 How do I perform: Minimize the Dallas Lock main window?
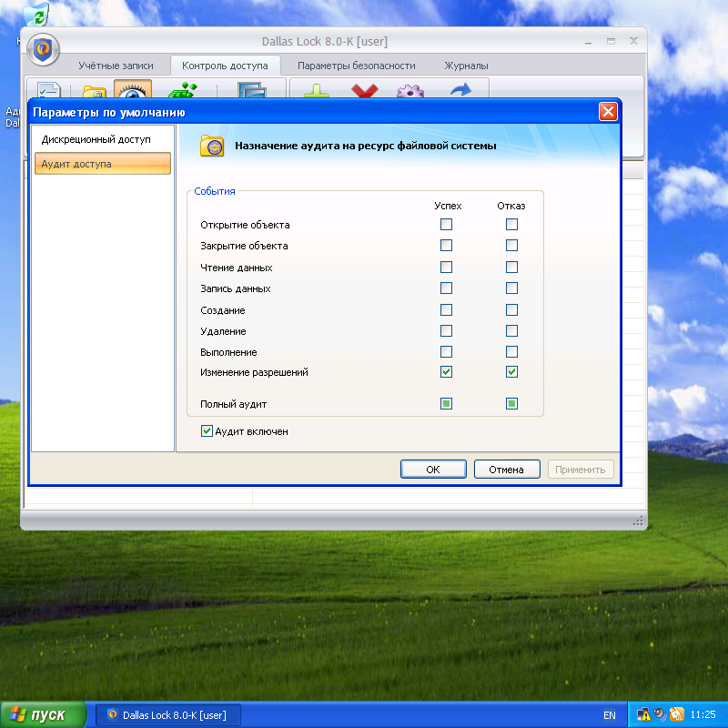[588, 41]
